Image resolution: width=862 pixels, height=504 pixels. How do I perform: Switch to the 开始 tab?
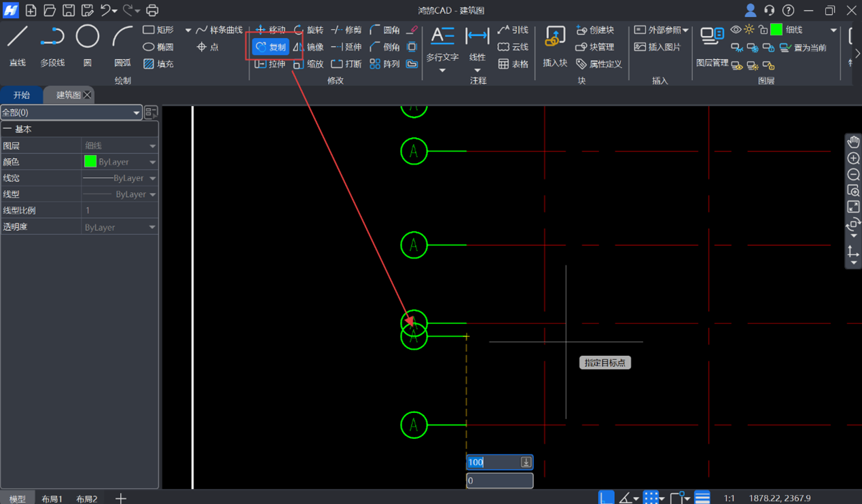(22, 95)
